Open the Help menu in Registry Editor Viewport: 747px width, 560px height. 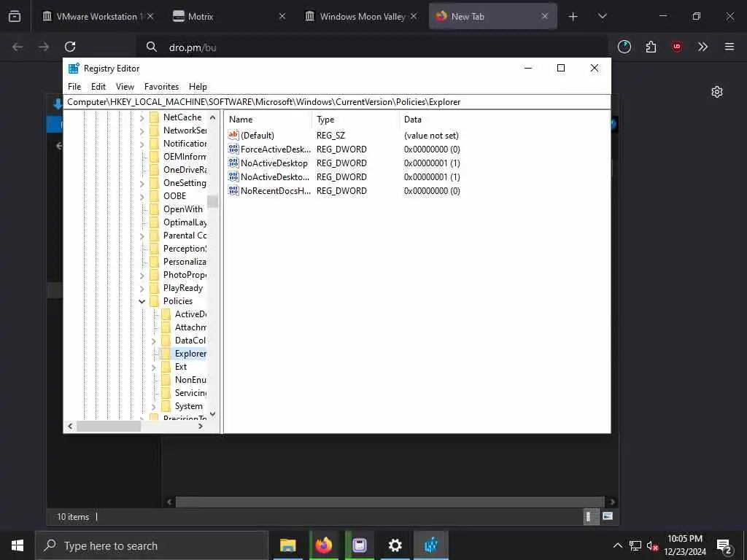(x=198, y=87)
